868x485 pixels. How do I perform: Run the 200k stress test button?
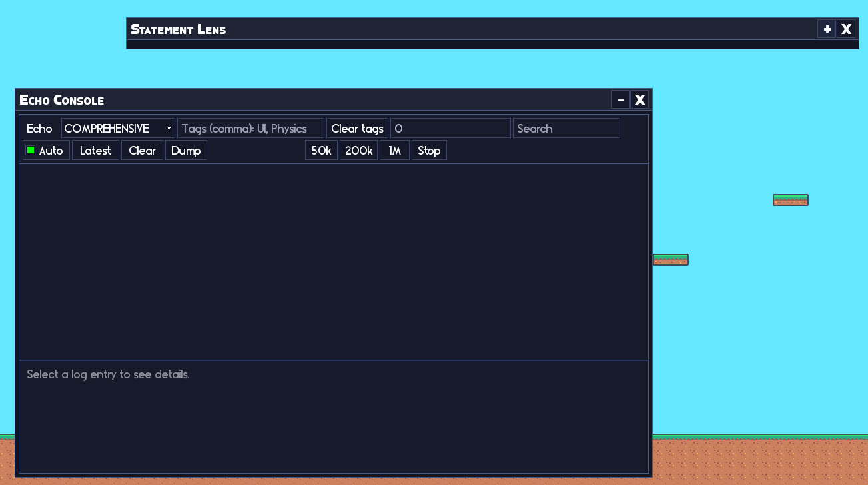coord(358,150)
